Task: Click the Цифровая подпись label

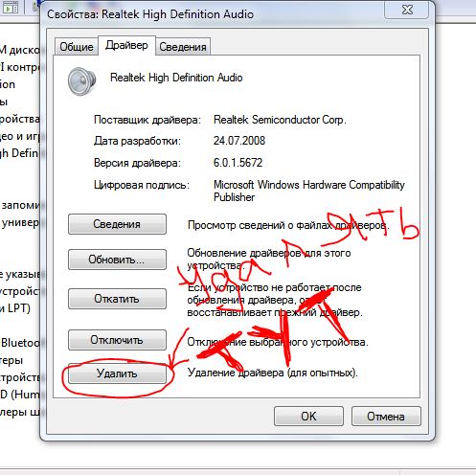Action: coord(142,185)
